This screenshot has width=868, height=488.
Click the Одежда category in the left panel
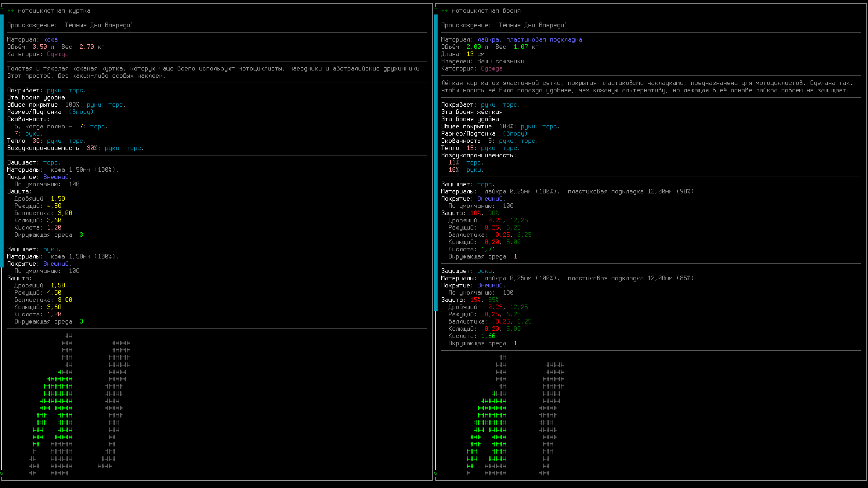57,54
